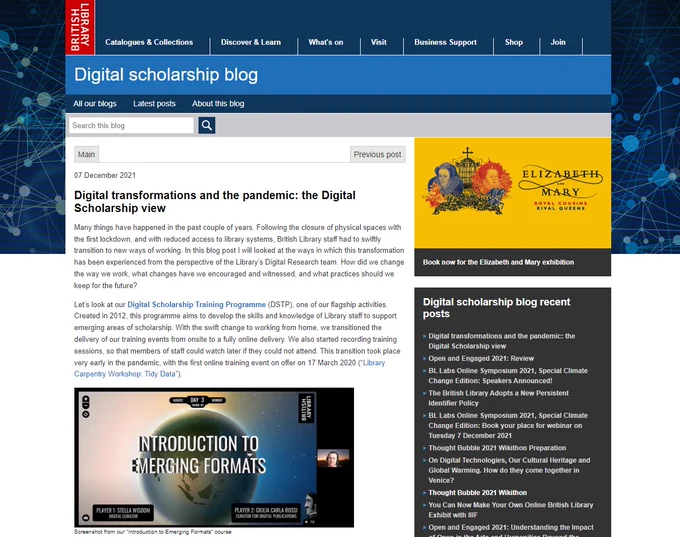Click Book now for Elizabeth and Mary exhibition

[498, 262]
